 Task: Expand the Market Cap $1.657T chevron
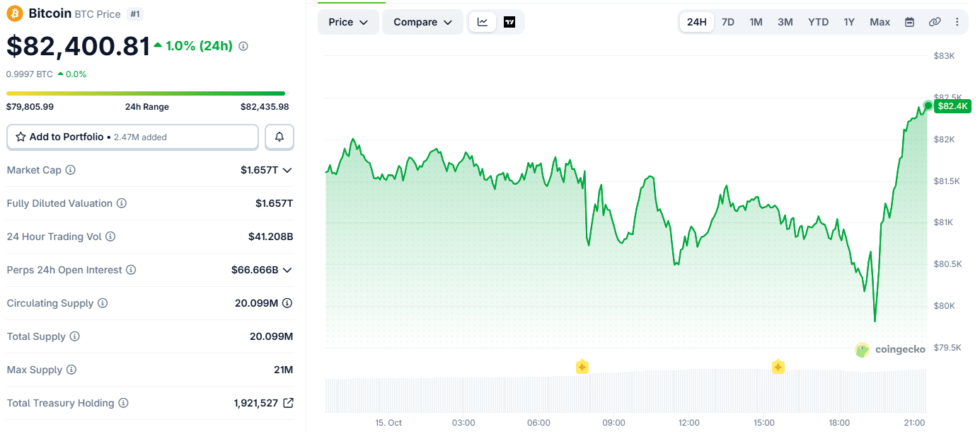point(287,170)
